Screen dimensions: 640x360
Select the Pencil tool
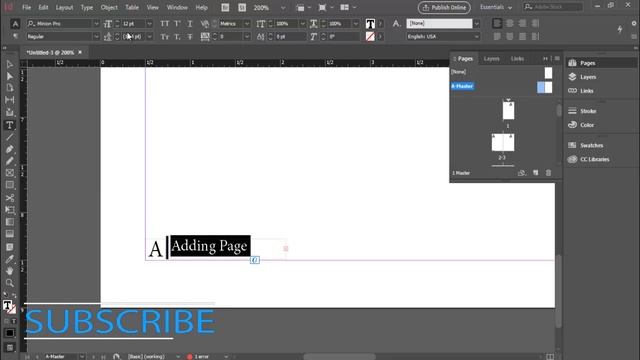(9, 161)
